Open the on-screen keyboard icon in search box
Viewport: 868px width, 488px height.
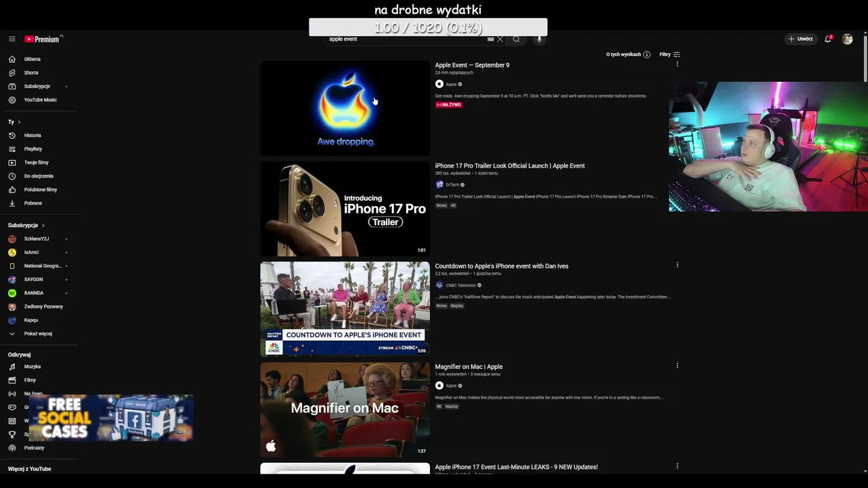point(490,39)
